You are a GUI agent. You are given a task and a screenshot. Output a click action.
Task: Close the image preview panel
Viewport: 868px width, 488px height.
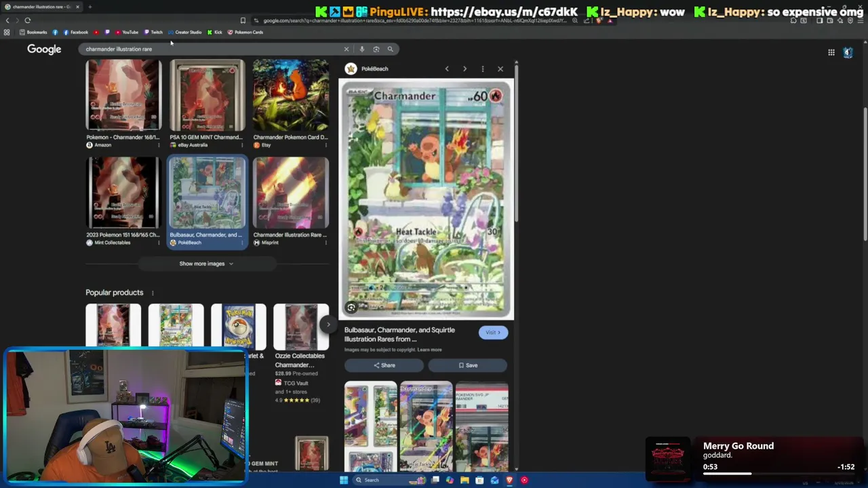click(x=500, y=68)
